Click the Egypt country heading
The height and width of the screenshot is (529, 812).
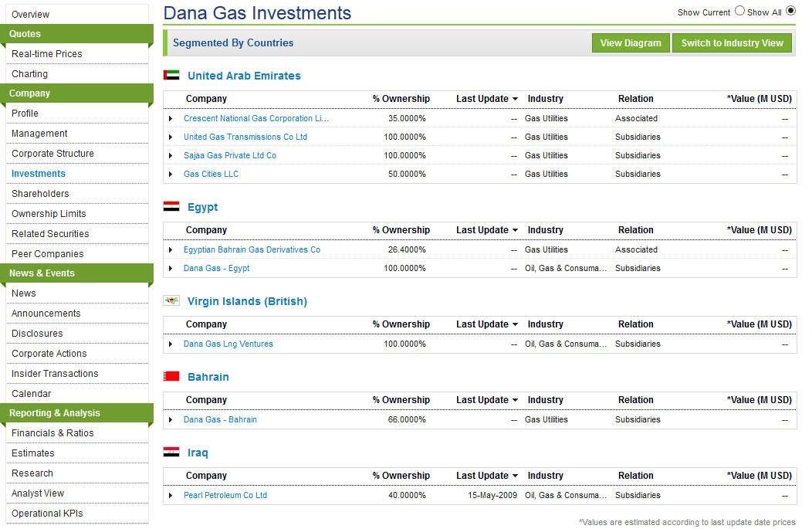pos(202,207)
